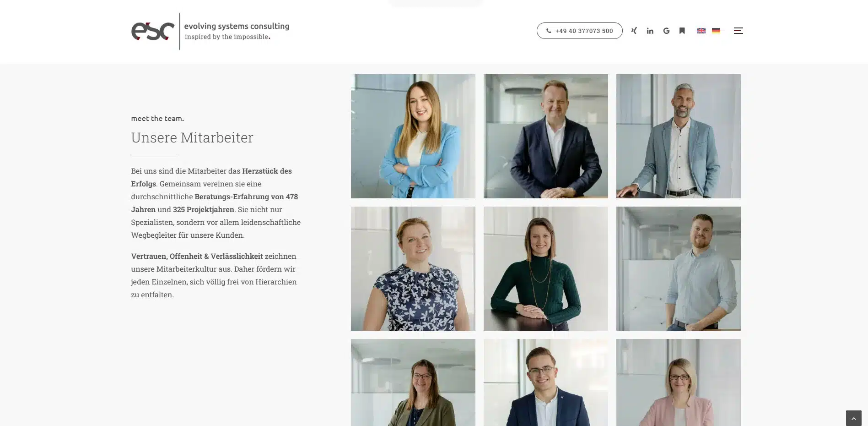868x426 pixels.
Task: Call +49 40 377073 500 button
Action: 579,31
